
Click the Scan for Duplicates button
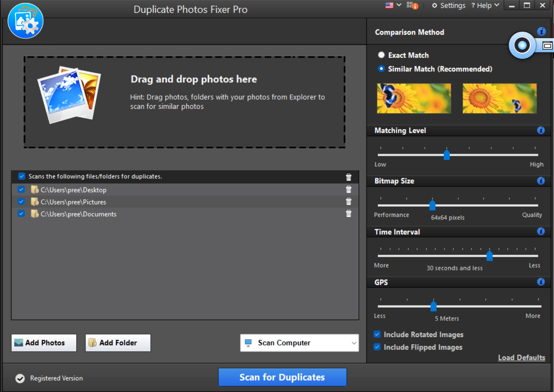coord(282,377)
